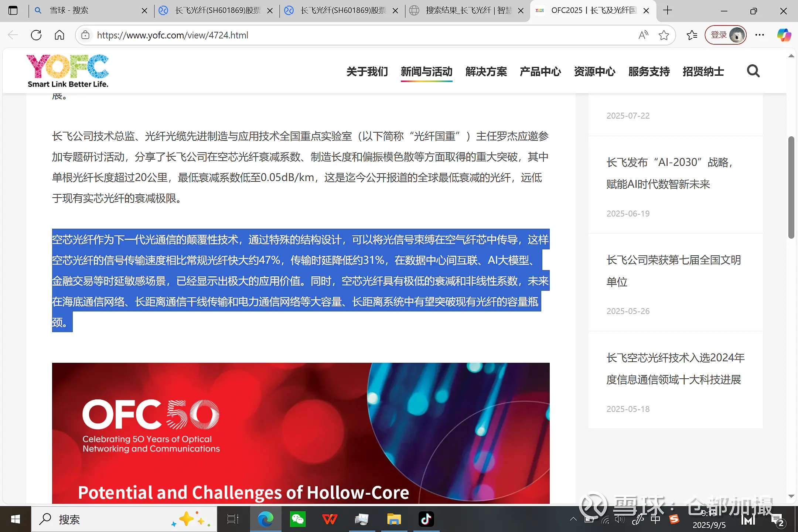Screen dimensions: 798x532
Task: Close the 搜索结果_长飞光纤 tab
Action: 521,11
